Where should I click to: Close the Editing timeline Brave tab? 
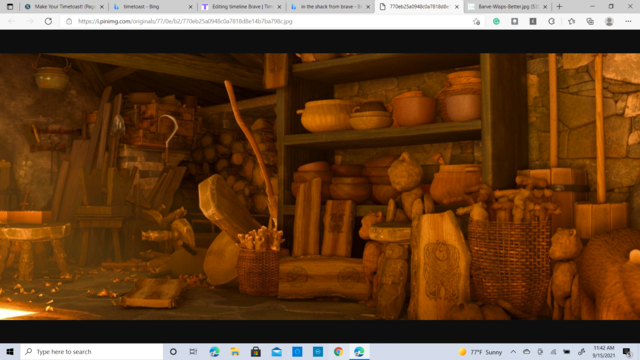[x=279, y=7]
